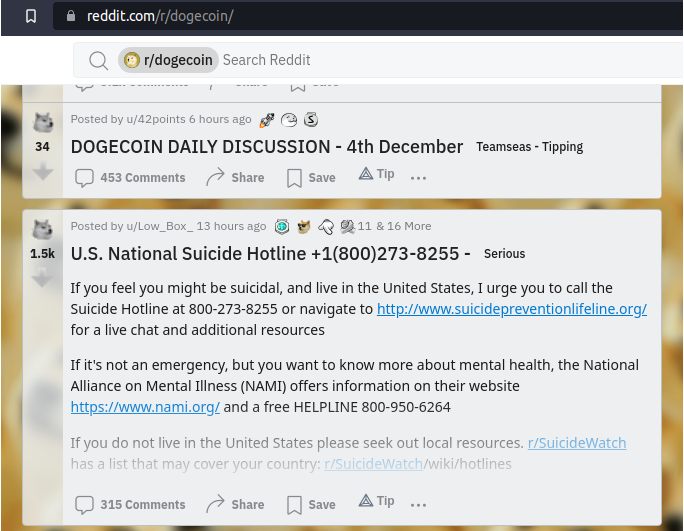Click the '13 hours ago' timestamp
The width and height of the screenshot is (684, 531).
[231, 226]
